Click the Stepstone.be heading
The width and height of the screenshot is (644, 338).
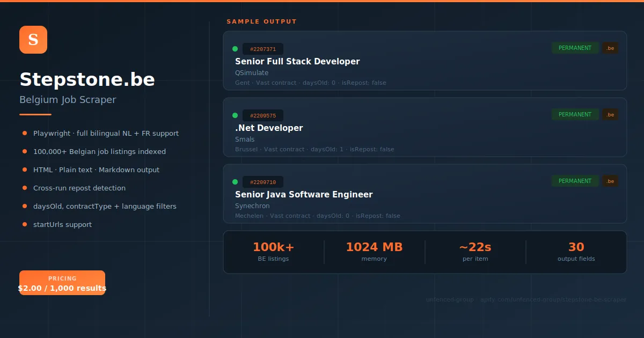87,79
